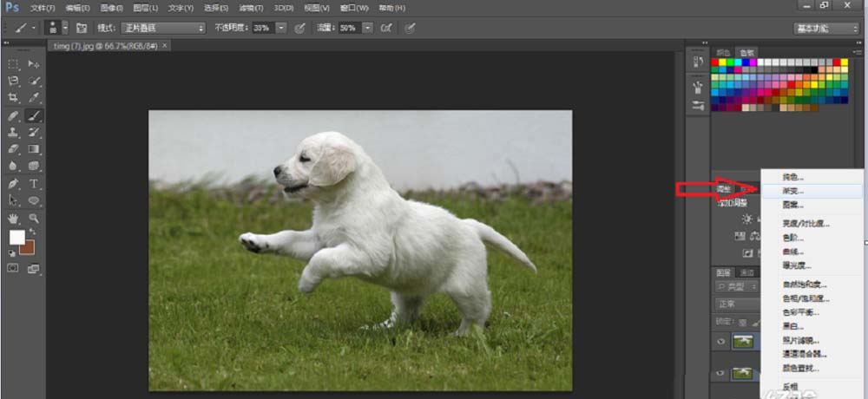Choose the Horizontal Type tool
Screen dimensions: 868x399
[x=35, y=184]
